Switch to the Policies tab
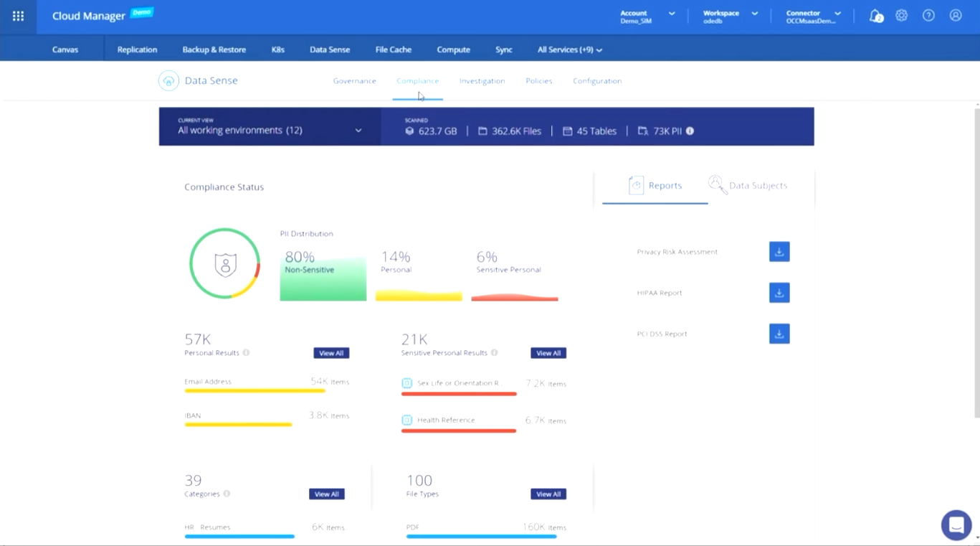 coord(539,81)
